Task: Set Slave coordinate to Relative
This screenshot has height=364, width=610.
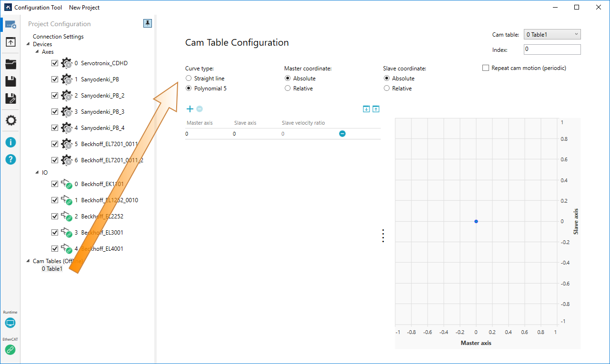Action: 387,89
